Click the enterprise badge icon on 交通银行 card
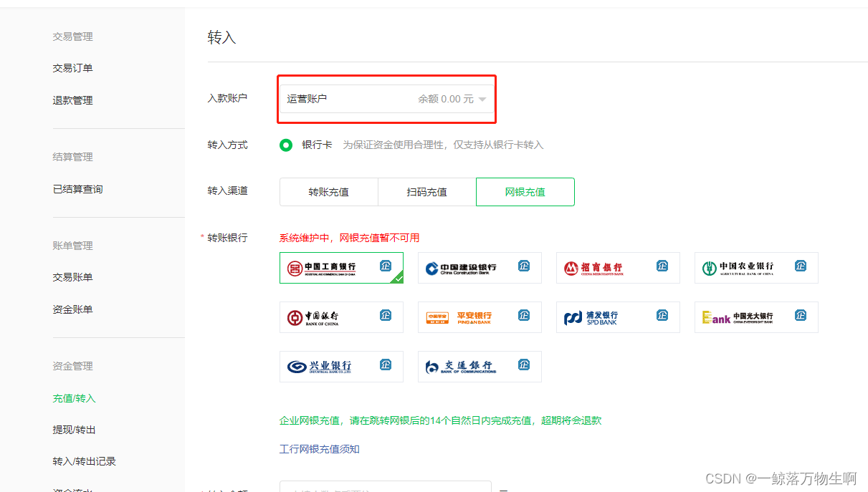 click(524, 365)
